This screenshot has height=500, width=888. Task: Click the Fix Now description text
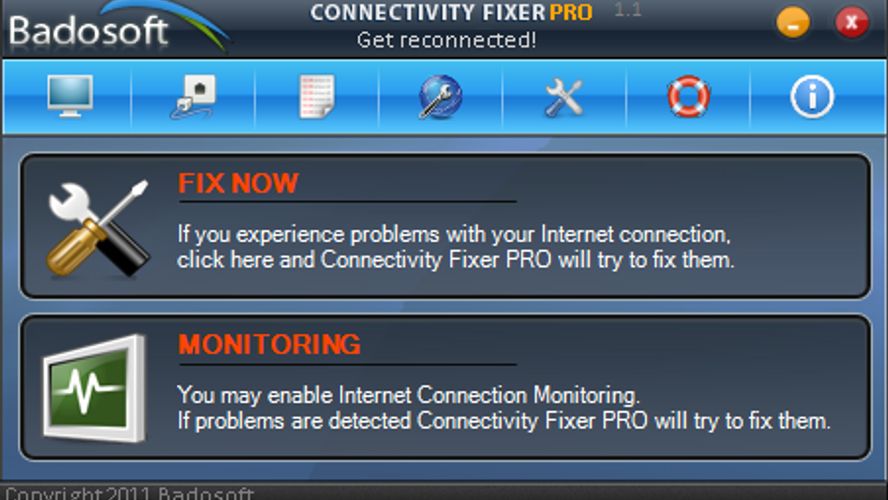point(455,247)
